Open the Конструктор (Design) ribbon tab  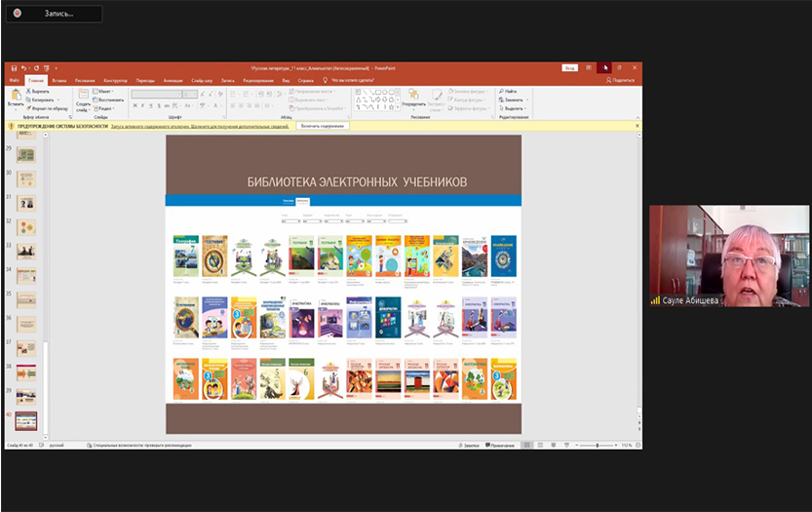(115, 80)
